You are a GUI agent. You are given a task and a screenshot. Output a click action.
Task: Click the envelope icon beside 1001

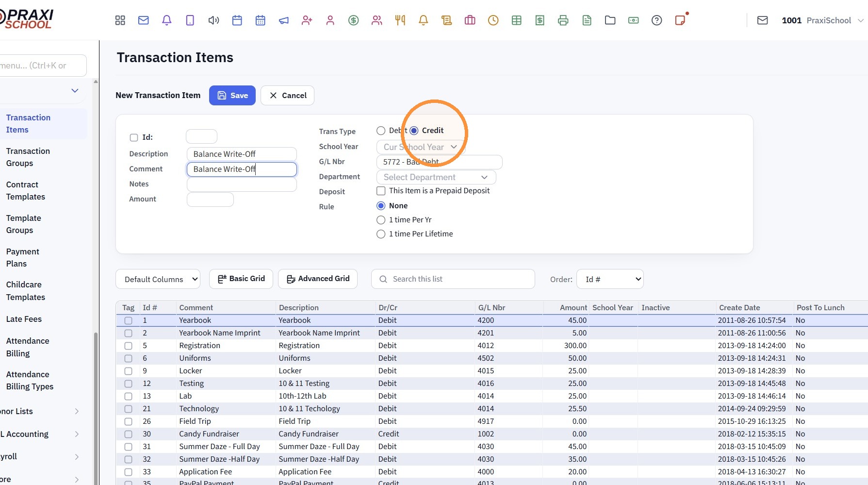coord(763,20)
